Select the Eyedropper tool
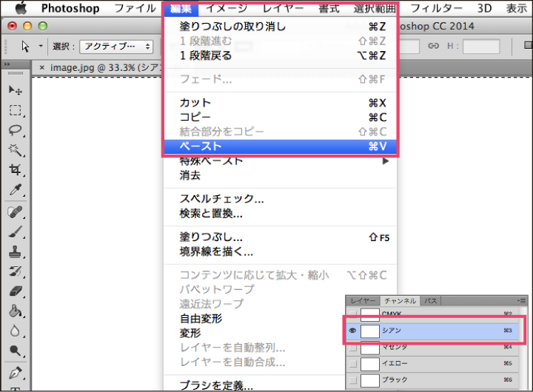 coord(16,189)
